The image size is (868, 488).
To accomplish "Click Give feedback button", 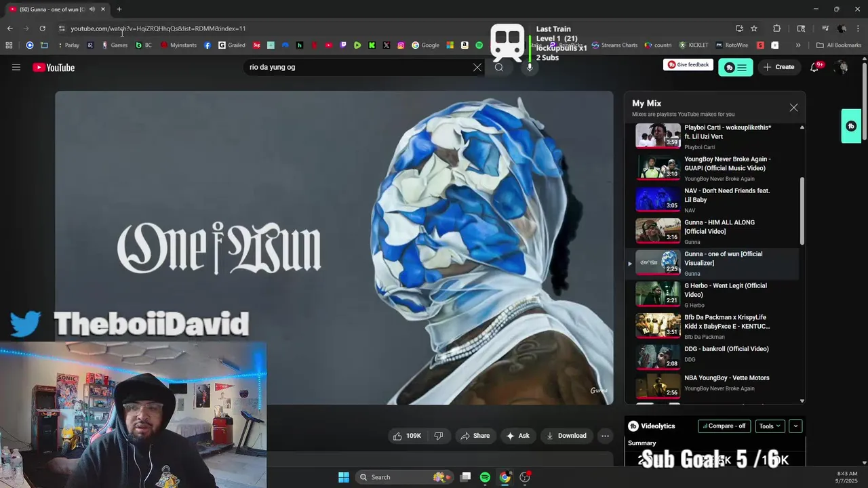I will coord(688,64).
